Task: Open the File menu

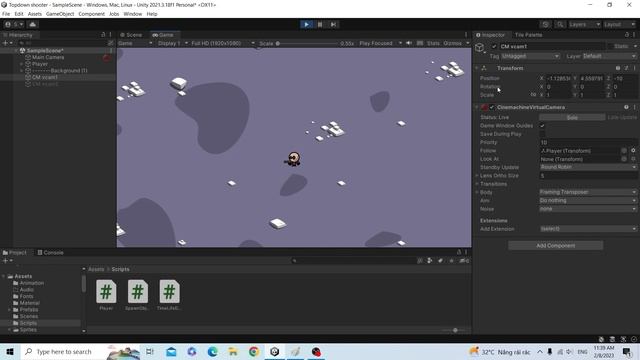Action: (6, 14)
